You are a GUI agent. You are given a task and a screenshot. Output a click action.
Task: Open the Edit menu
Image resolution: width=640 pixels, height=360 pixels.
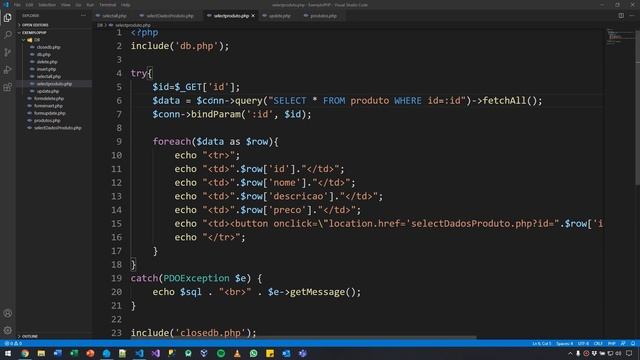pos(29,5)
